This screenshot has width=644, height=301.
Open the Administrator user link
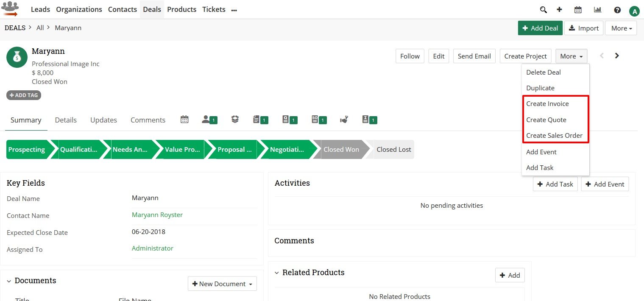click(x=153, y=248)
